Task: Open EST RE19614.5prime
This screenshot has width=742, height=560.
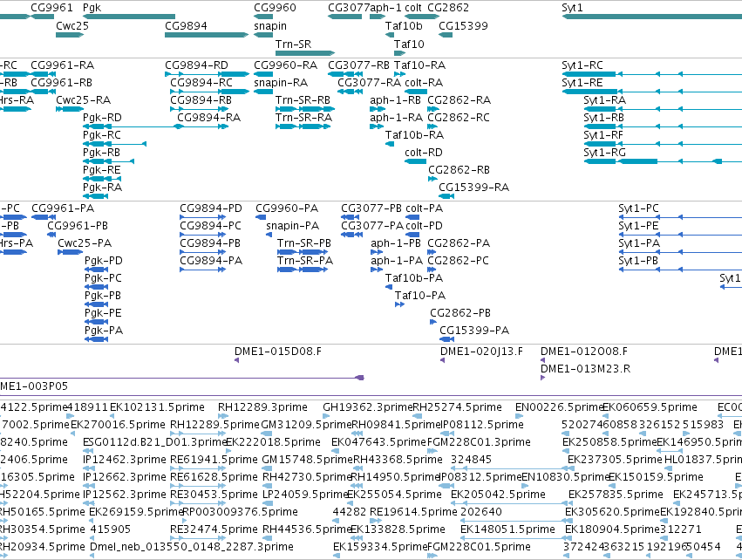Action: pyautogui.click(x=413, y=512)
